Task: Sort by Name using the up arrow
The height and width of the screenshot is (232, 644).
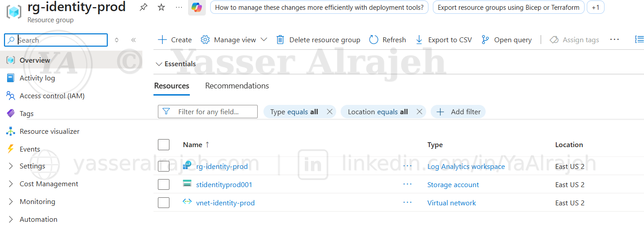Action: pos(207,144)
